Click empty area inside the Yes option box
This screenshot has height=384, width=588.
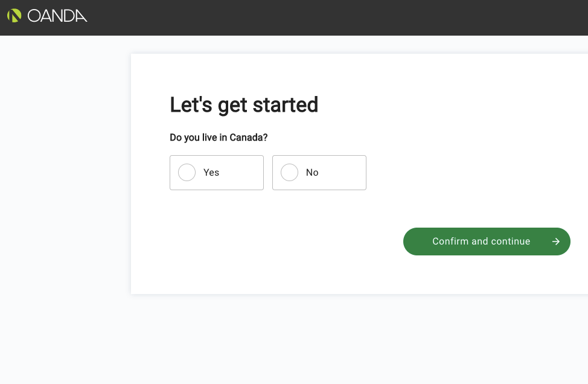pos(242,173)
